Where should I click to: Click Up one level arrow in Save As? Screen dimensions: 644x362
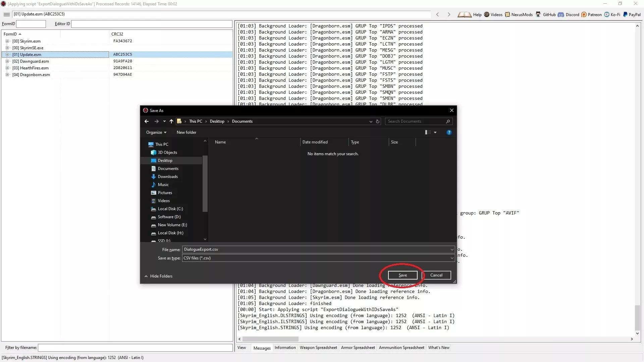(x=171, y=121)
